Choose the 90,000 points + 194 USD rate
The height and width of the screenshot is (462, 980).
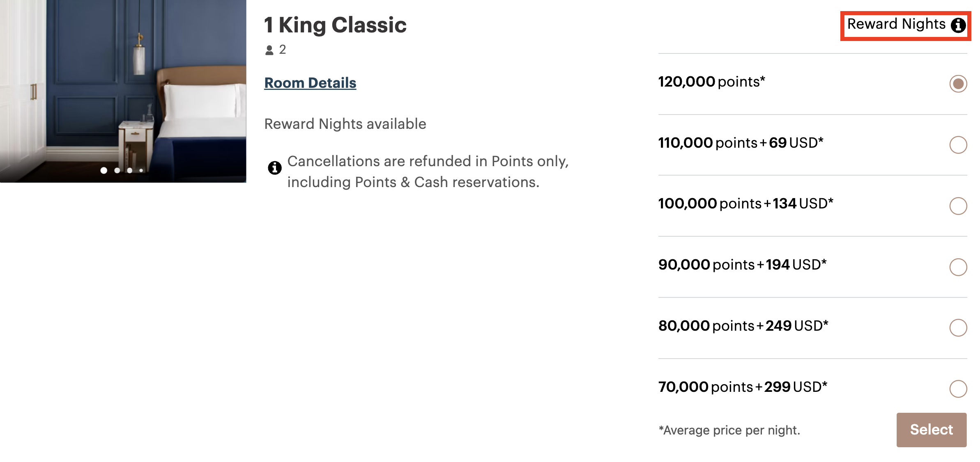click(959, 267)
